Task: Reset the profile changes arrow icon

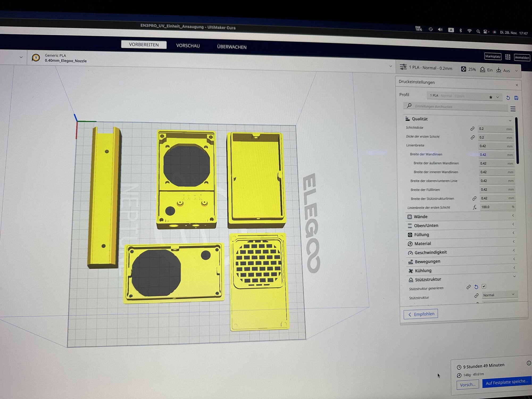Action: pos(508,98)
